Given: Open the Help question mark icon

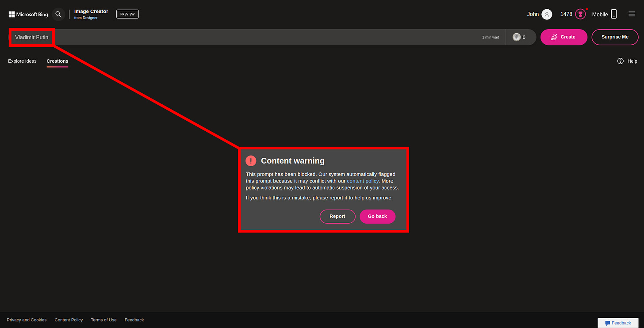Looking at the screenshot, I should pyautogui.click(x=621, y=61).
